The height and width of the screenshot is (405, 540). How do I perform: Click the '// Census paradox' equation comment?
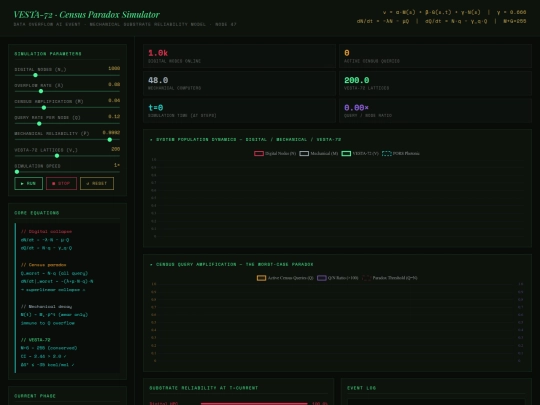(43, 265)
